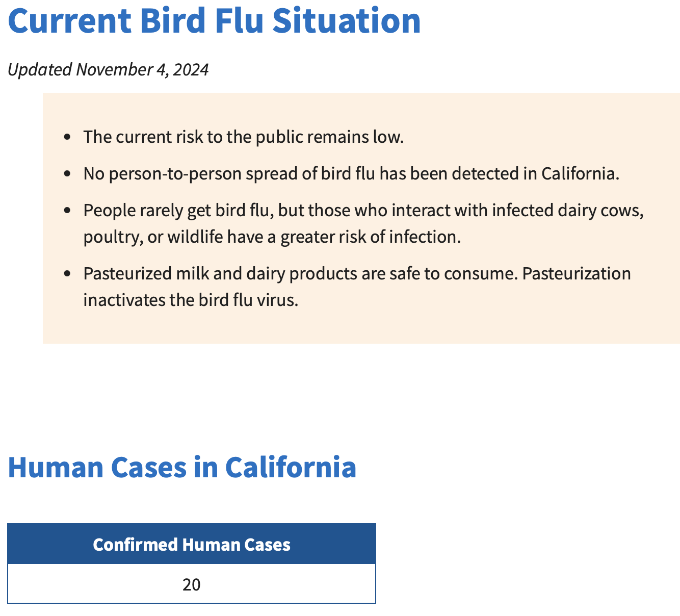680x616 pixels.
Task: Select the bullet about public risk remaining low
Action: (244, 137)
